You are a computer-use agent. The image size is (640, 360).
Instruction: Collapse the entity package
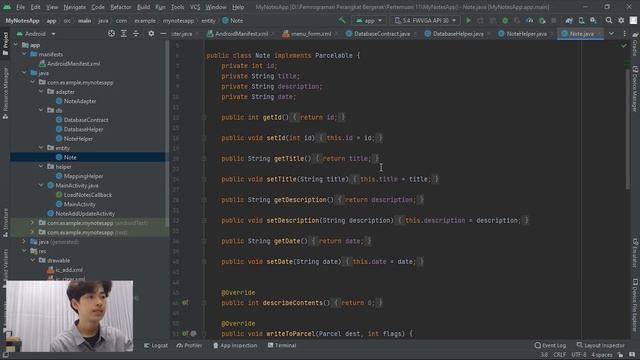click(41, 148)
